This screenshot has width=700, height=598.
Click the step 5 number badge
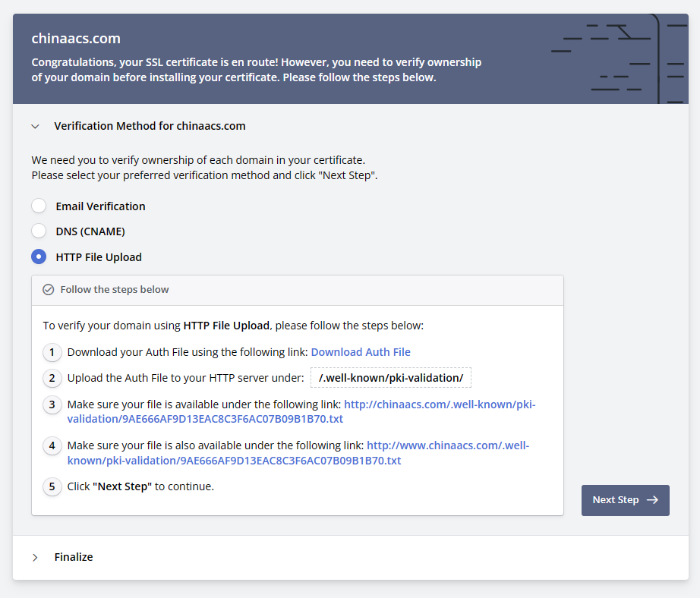pyautogui.click(x=52, y=487)
